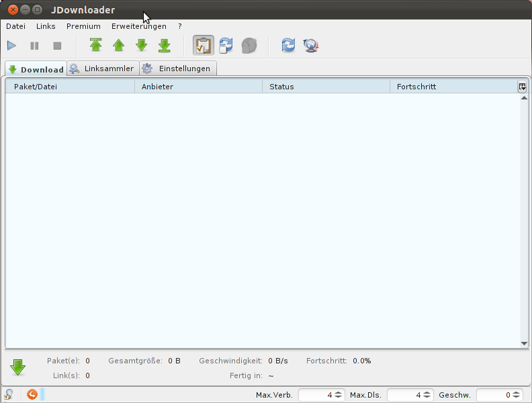532x403 pixels.
Task: Decrease Geschw. with stepper down arrow
Action: coord(517,397)
